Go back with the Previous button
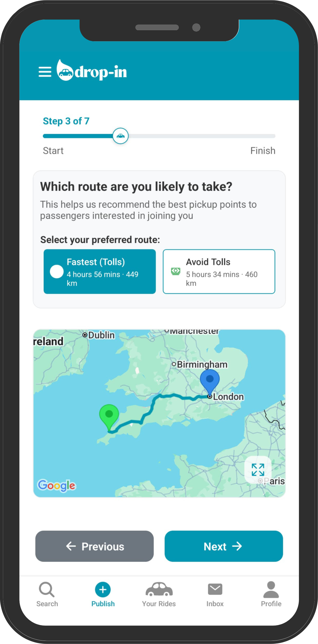318x644 pixels. point(94,546)
